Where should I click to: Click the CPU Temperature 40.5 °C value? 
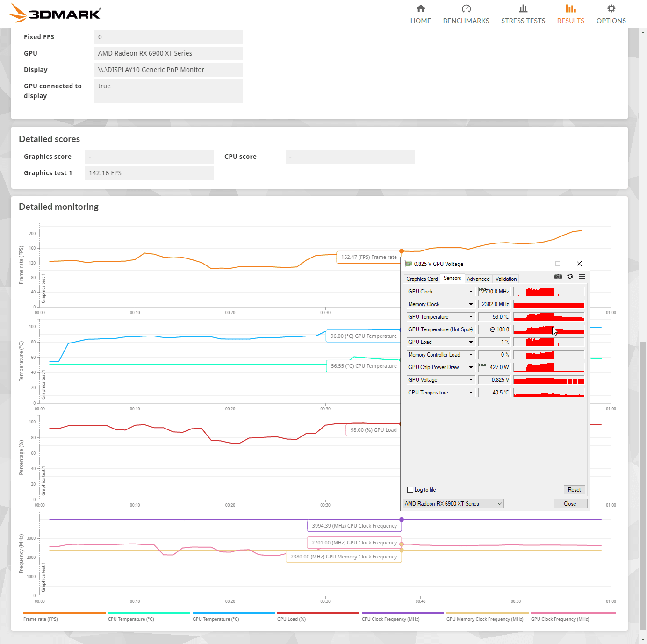pos(494,393)
